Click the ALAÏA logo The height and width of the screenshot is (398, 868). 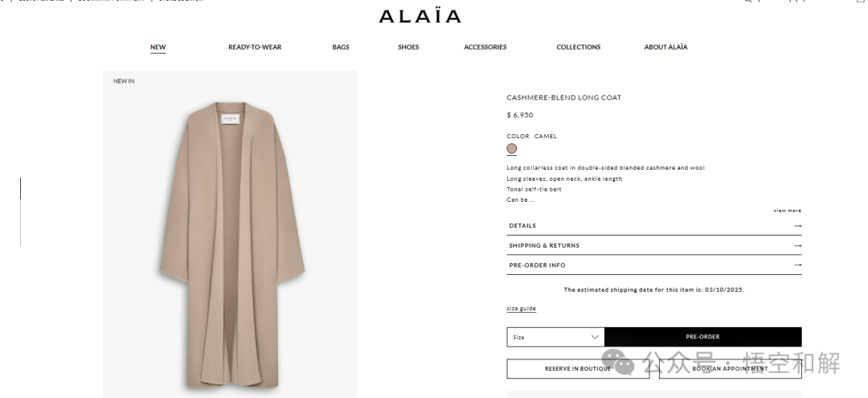420,16
